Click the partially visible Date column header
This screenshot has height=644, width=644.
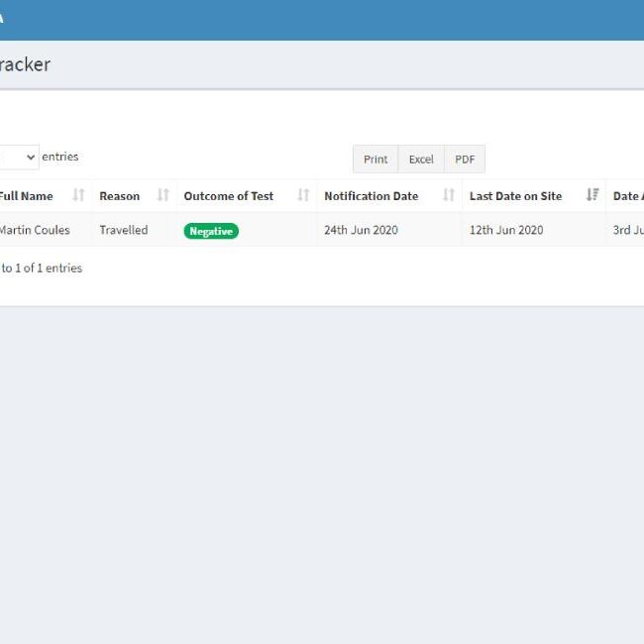click(627, 196)
